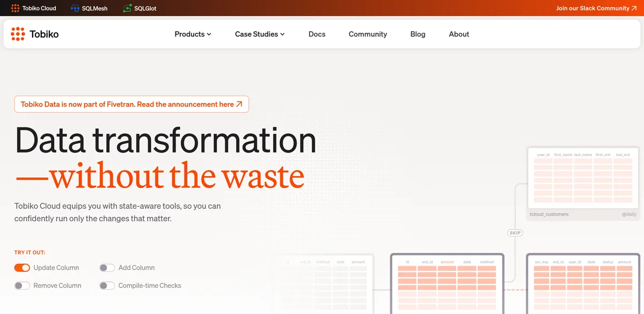Turn off the Update Column toggle

tap(22, 267)
